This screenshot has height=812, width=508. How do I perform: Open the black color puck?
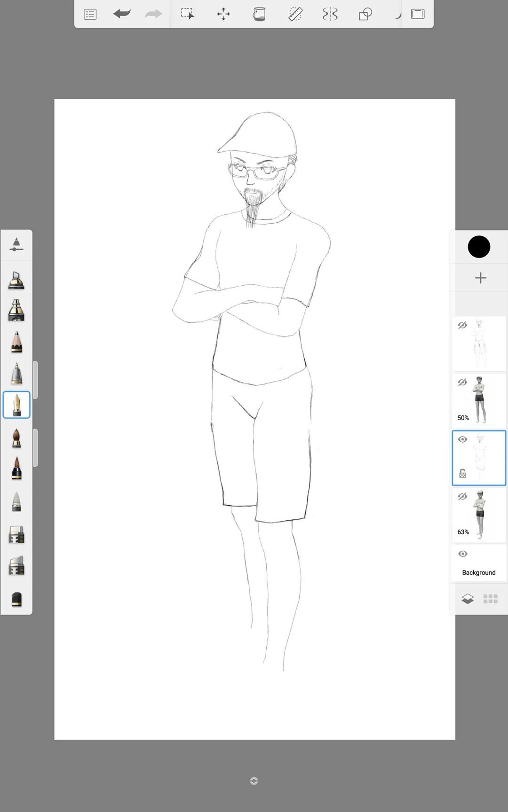479,247
